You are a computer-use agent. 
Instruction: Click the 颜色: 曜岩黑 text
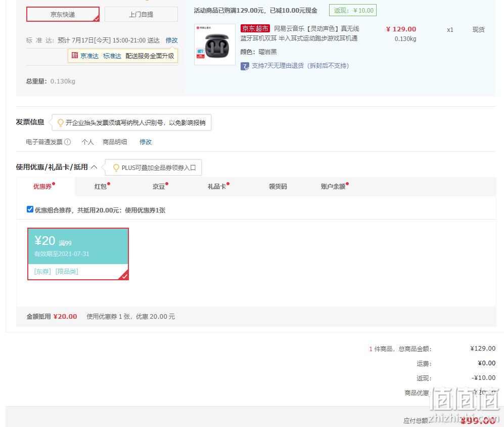tap(258, 52)
